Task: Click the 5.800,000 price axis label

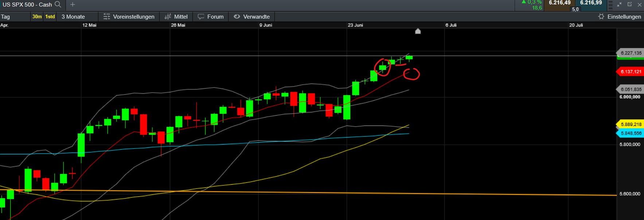Action: [x=630, y=144]
